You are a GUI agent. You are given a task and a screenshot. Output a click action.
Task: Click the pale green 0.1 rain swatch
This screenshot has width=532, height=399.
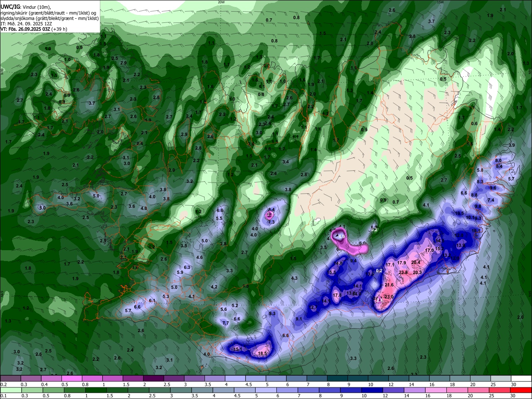(10, 390)
